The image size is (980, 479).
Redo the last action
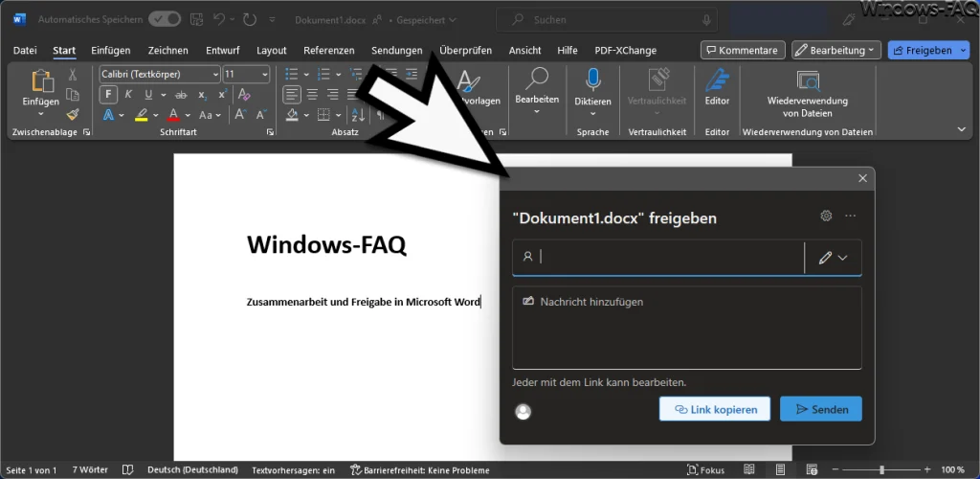tap(250, 19)
